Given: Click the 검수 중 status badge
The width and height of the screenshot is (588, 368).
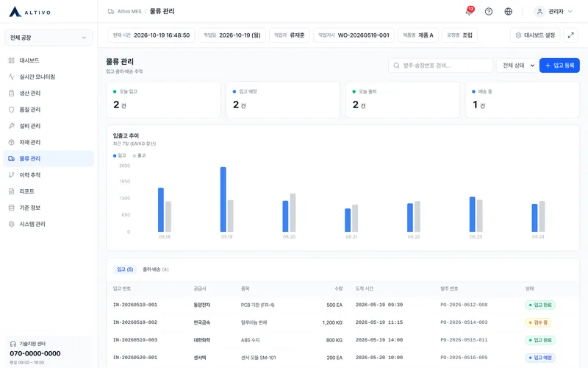Looking at the screenshot, I should pos(538,322).
